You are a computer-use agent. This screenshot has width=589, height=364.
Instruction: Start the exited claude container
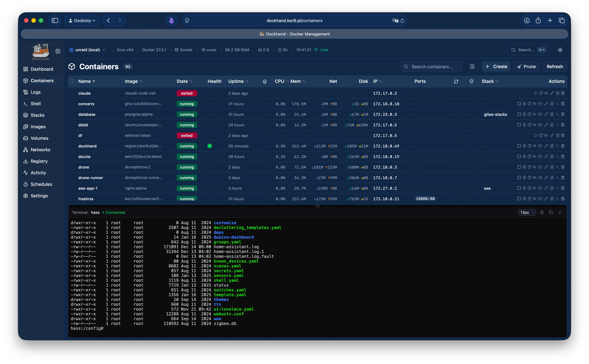(536, 93)
